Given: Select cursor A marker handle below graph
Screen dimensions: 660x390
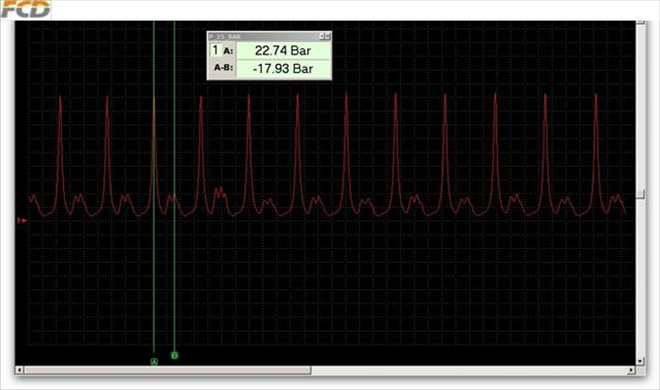Looking at the screenshot, I should coord(154,361).
